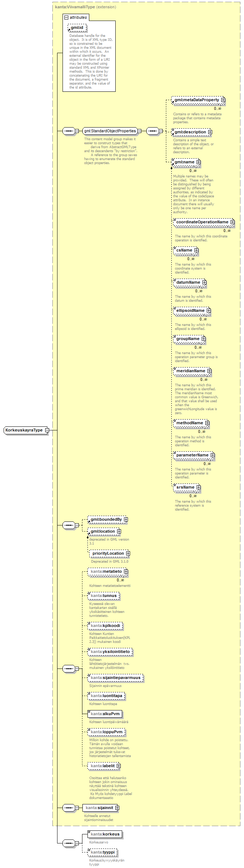Image resolution: width=244 pixels, height=868 pixels.
Task: Expand the datumName element
Action: click(204, 282)
